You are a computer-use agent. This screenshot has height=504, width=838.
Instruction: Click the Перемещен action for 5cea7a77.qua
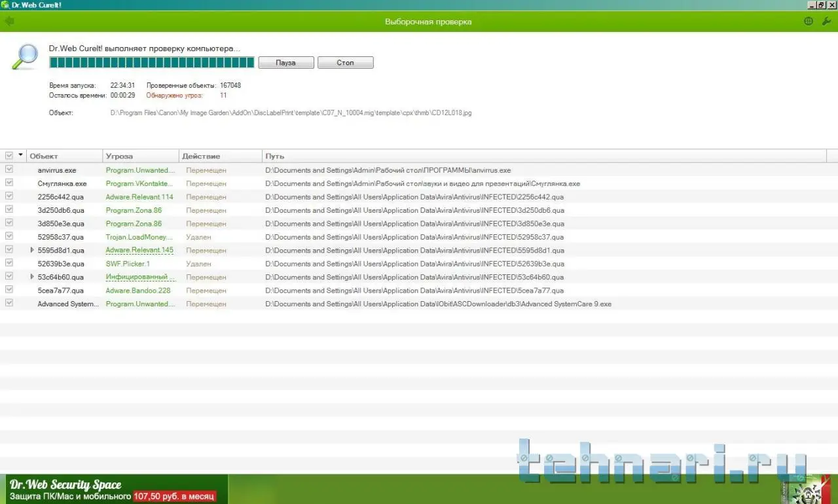click(206, 291)
